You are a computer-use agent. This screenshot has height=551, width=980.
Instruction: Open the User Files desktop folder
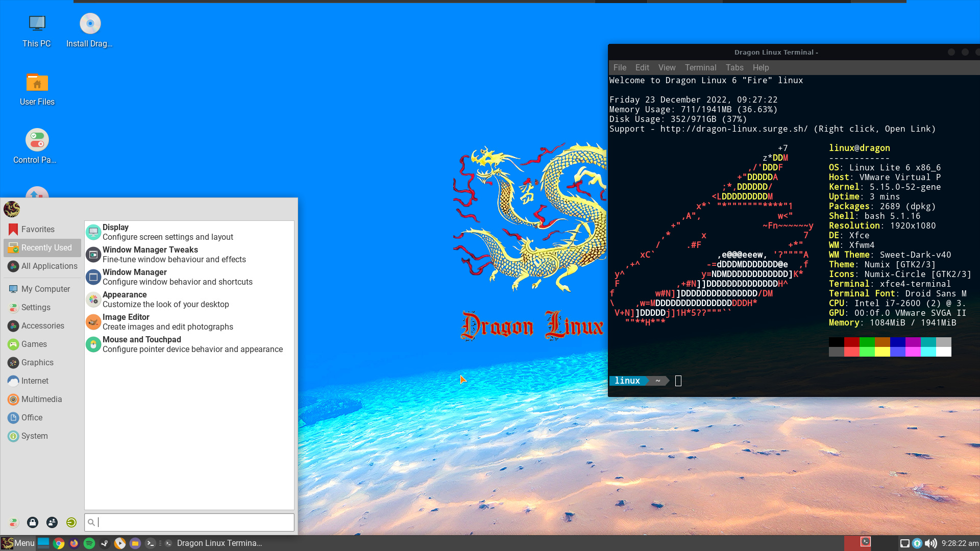[37, 89]
